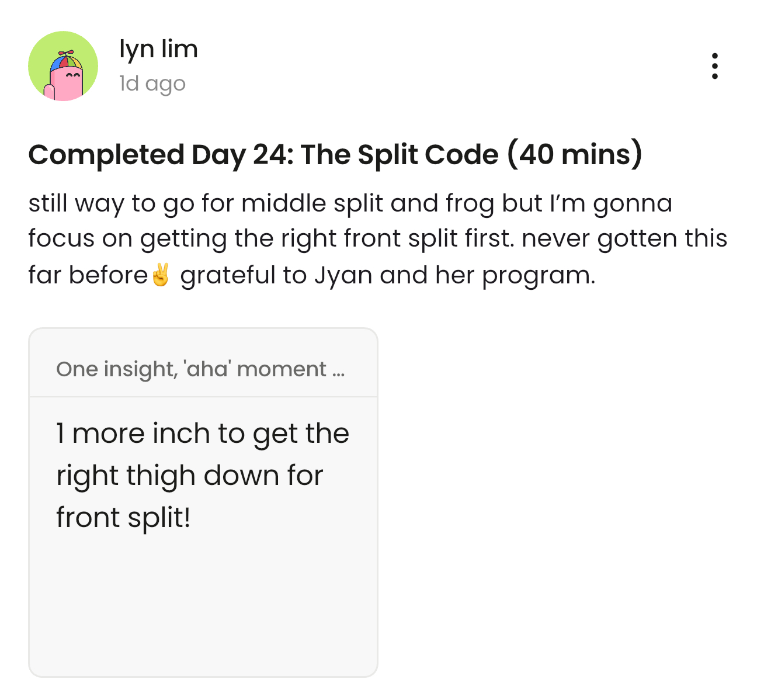Open the lyn lim username link
Image resolution: width=771 pixels, height=700 pixels.
(158, 49)
